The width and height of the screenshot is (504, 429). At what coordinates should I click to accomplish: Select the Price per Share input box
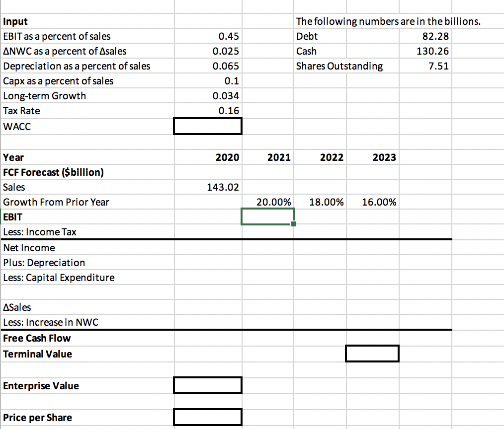tap(207, 417)
